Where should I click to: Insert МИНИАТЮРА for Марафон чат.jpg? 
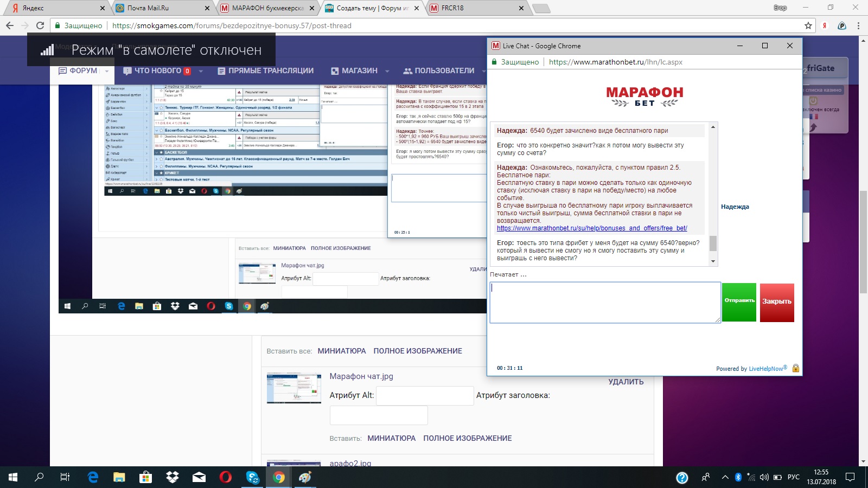tap(392, 438)
